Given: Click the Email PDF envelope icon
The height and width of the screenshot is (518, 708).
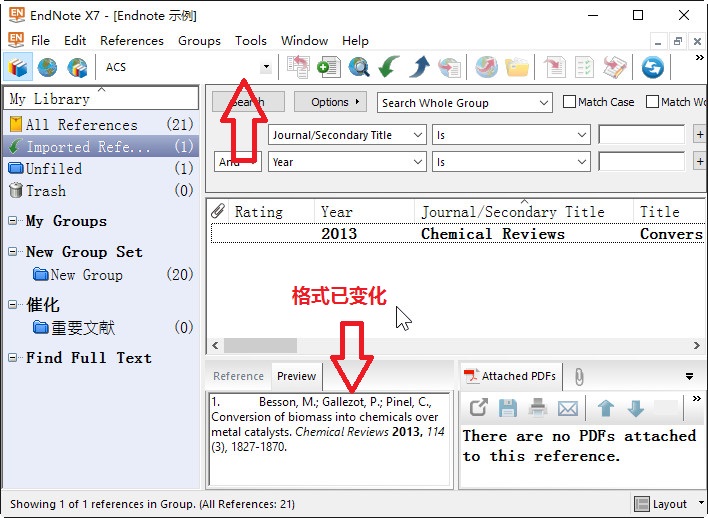Looking at the screenshot, I should point(568,409).
